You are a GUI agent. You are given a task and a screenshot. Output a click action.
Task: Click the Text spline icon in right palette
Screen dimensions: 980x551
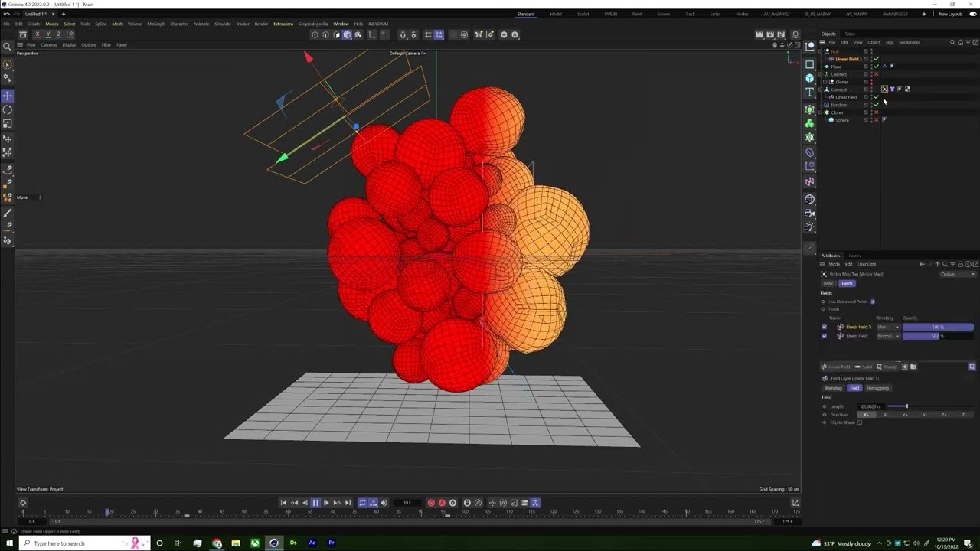tap(810, 92)
